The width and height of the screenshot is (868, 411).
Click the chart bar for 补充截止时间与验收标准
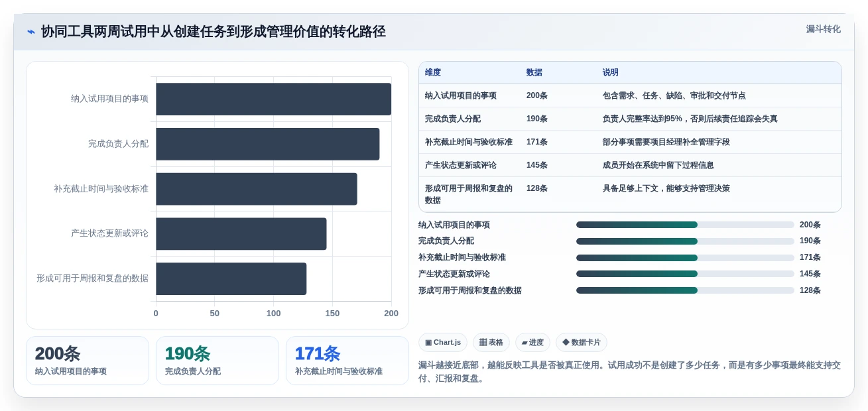pyautogui.click(x=257, y=189)
